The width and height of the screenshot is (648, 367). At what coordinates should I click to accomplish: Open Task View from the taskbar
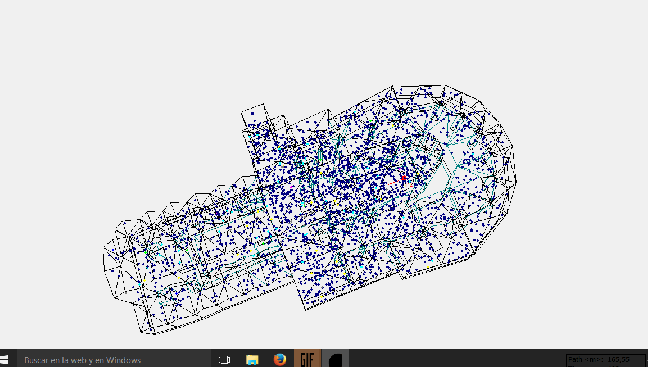pyautogui.click(x=224, y=360)
